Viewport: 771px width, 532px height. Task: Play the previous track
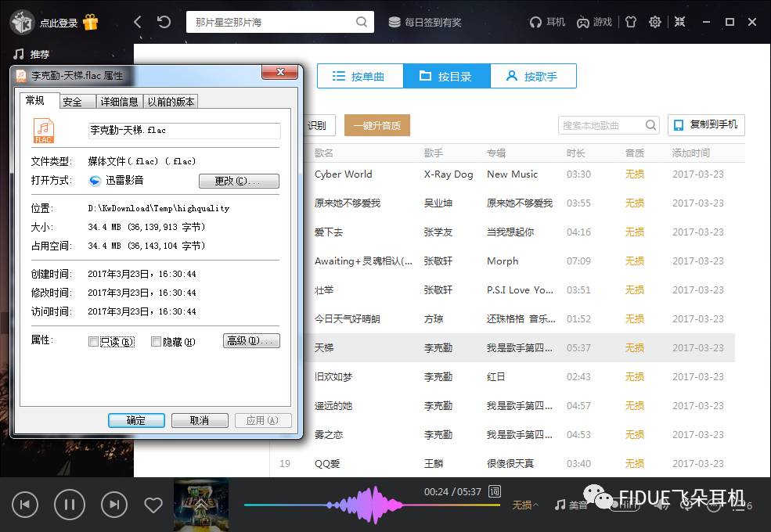point(25,505)
